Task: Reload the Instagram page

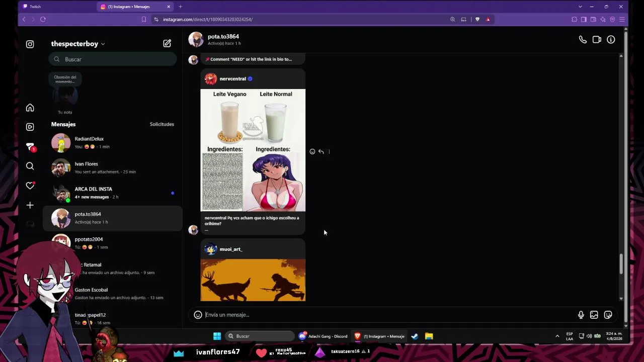Action: tap(43, 19)
